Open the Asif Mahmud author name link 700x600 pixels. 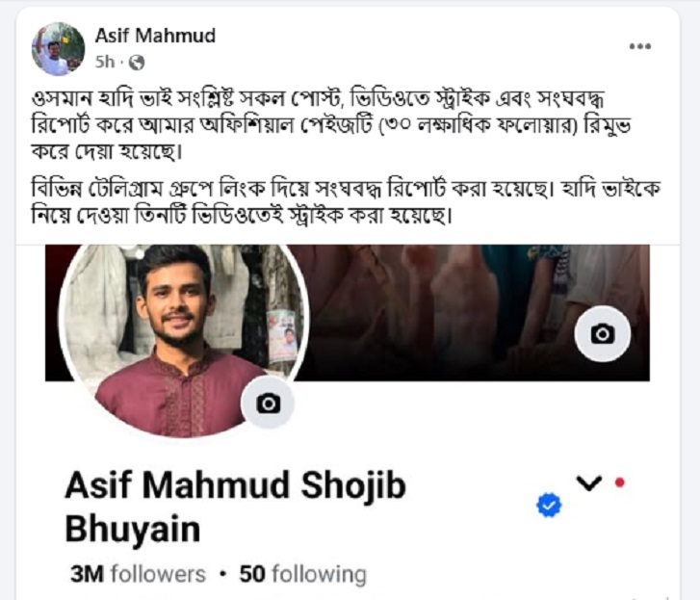[x=155, y=36]
